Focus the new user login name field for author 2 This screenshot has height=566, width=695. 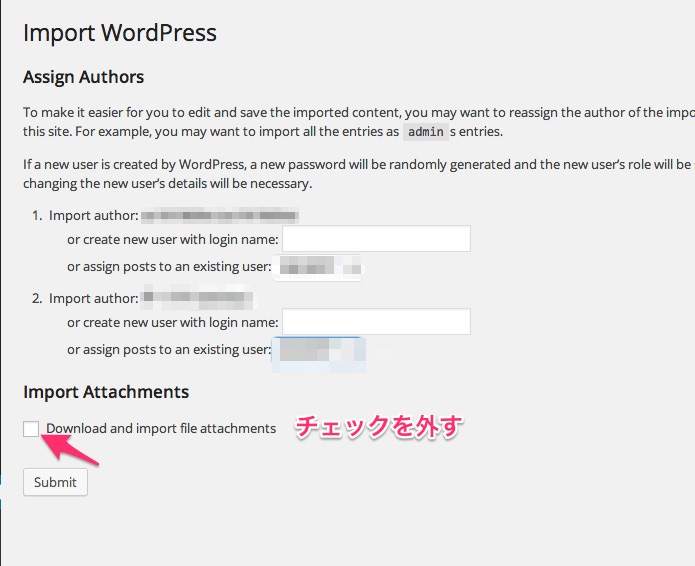376,322
